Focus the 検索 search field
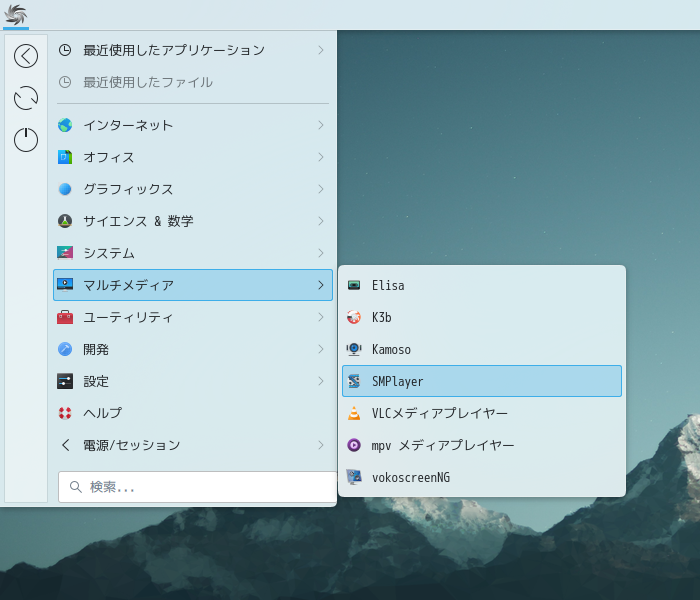700x600 pixels. coord(198,487)
